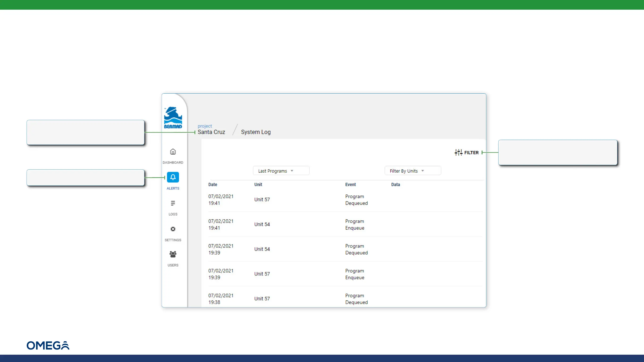The width and height of the screenshot is (644, 362).
Task: Click the Event column header
Action: coord(350,185)
